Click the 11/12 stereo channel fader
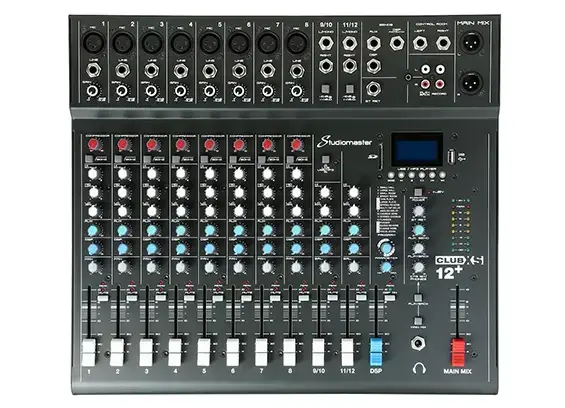565x408 pixels. point(347,352)
